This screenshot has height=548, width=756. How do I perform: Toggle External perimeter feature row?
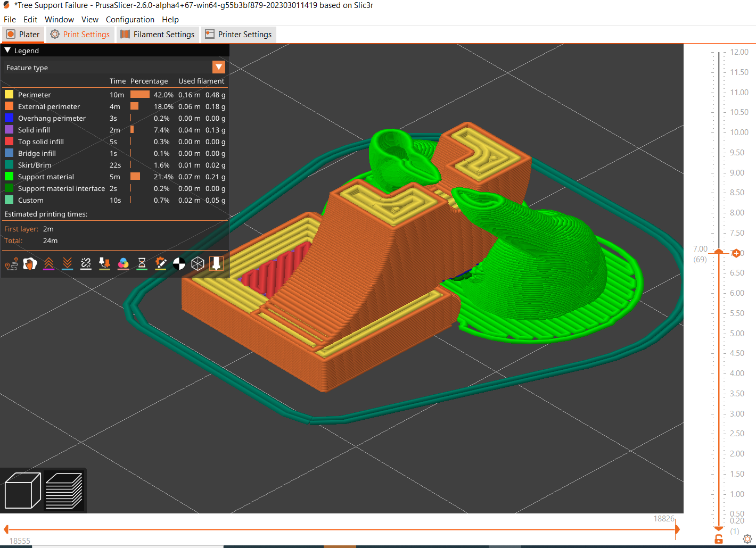point(115,106)
